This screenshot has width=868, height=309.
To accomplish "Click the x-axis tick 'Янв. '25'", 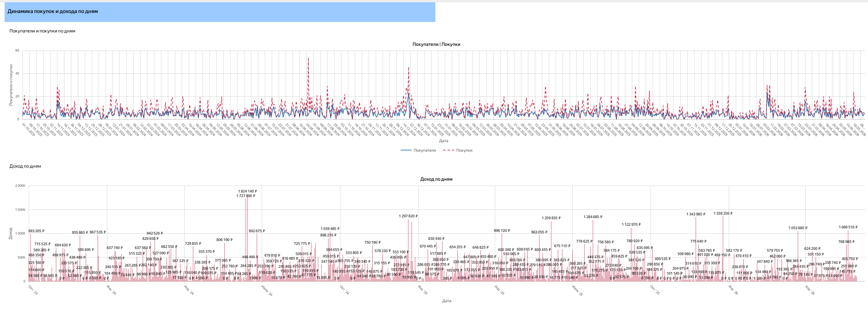I will point(423,290).
